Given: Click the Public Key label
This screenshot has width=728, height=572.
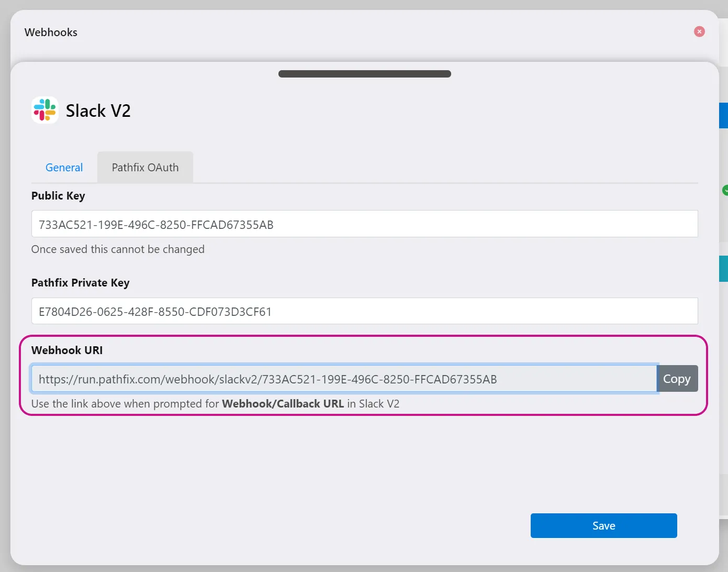Looking at the screenshot, I should click(x=58, y=196).
